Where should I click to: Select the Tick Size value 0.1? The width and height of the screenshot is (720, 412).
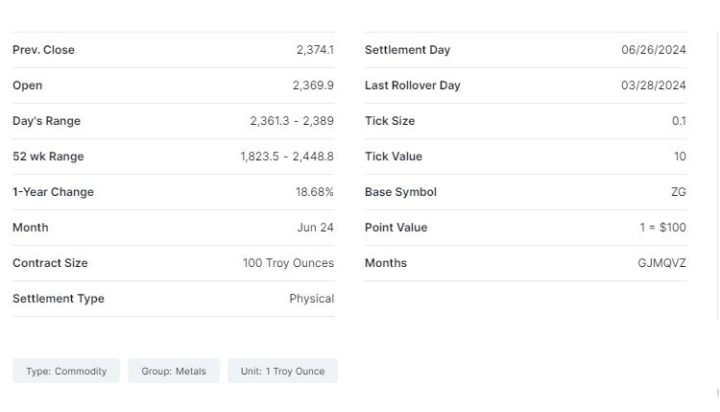(679, 121)
